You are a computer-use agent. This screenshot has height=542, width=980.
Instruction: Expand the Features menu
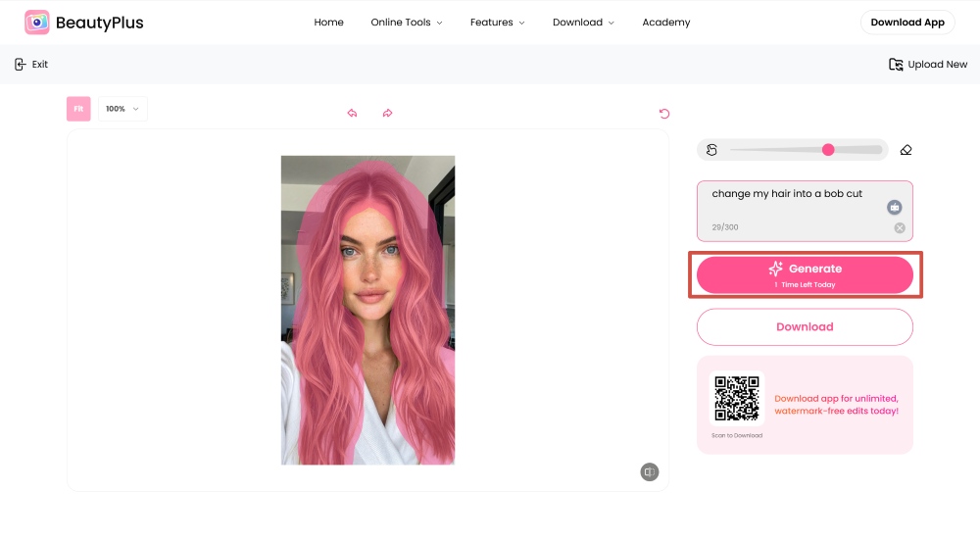coord(498,23)
